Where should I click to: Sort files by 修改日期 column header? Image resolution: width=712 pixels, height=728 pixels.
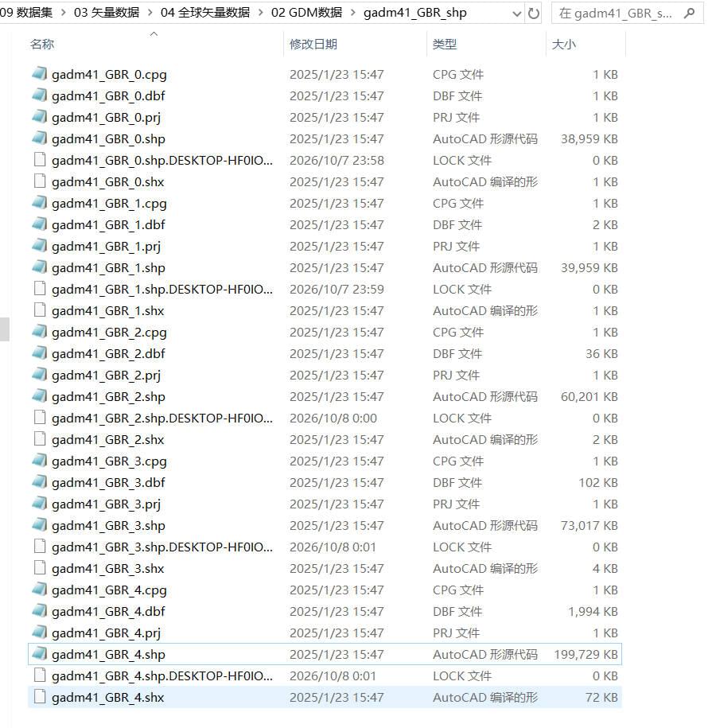pyautogui.click(x=313, y=44)
